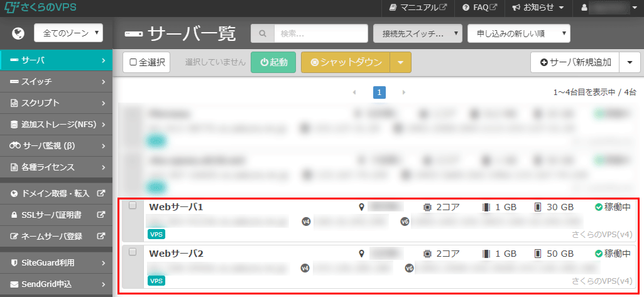Check the Webサーバ1 checkbox
This screenshot has width=644, height=297.
(x=133, y=206)
